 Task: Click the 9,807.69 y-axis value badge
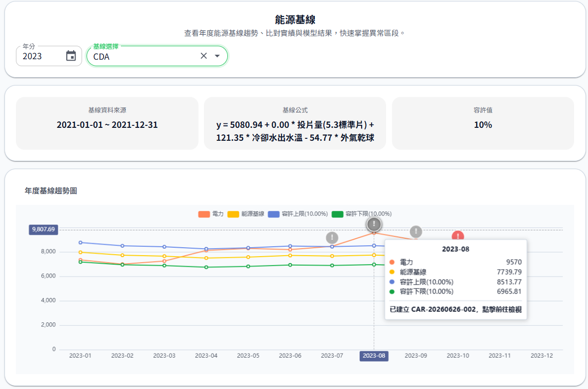coord(43,230)
